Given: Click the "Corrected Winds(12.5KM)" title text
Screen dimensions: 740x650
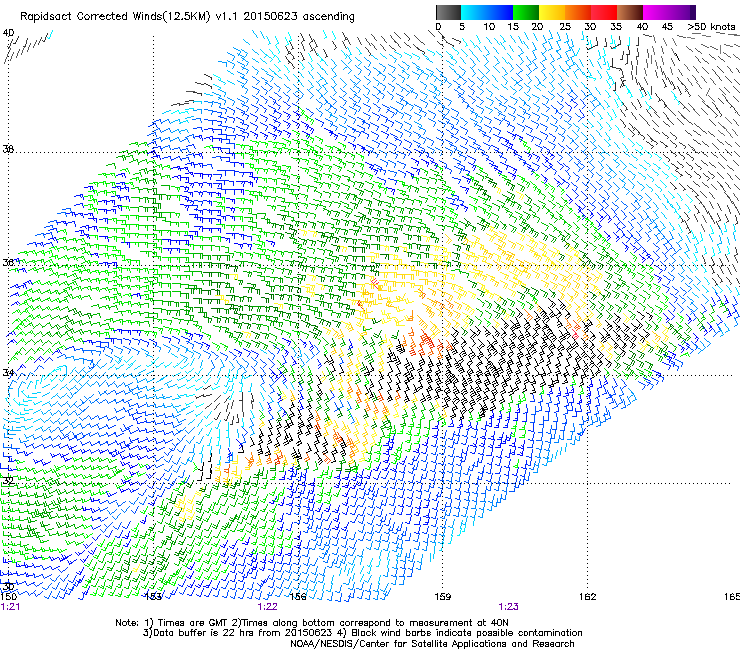Looking at the screenshot, I should (x=144, y=17).
